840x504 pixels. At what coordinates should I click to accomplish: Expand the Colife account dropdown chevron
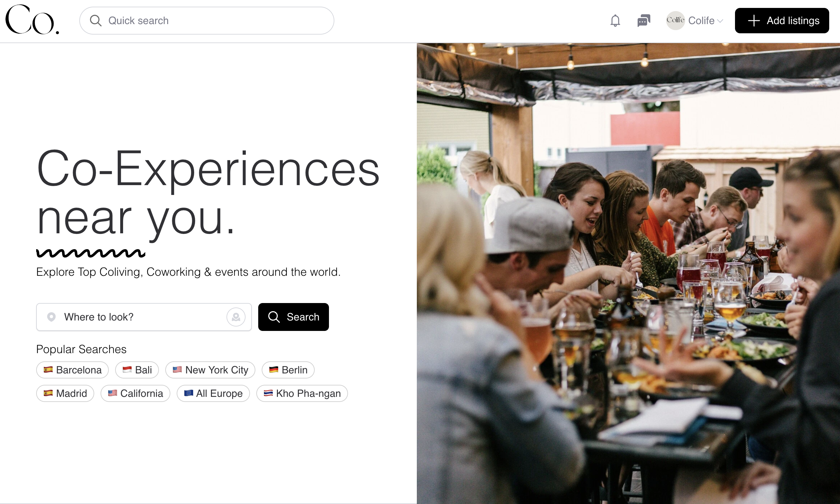coord(720,21)
